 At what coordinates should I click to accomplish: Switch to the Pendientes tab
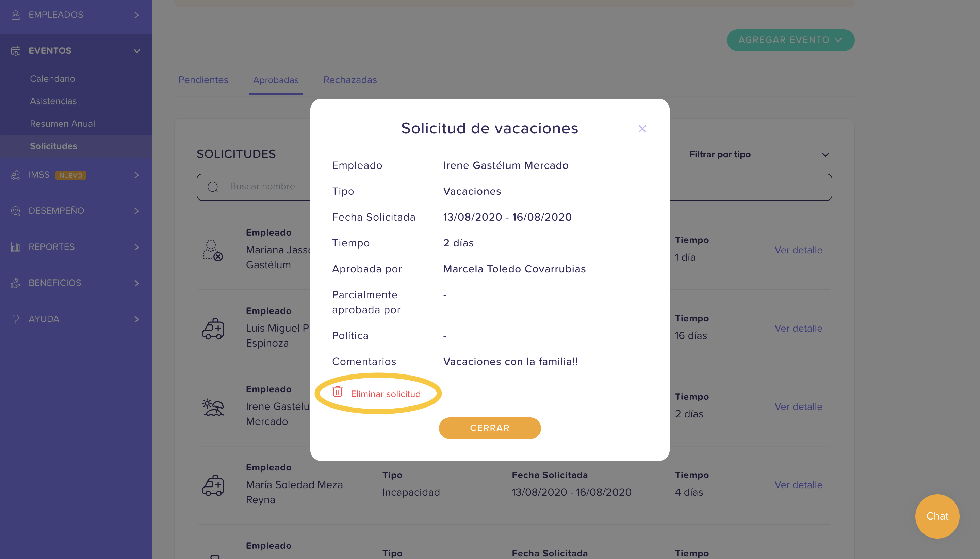(x=203, y=80)
